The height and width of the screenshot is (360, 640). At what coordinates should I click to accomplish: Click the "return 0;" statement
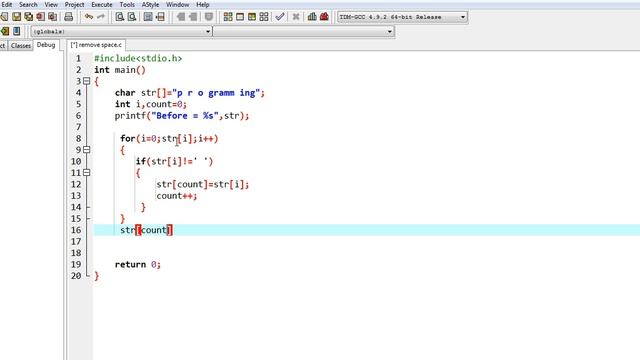pyautogui.click(x=138, y=264)
